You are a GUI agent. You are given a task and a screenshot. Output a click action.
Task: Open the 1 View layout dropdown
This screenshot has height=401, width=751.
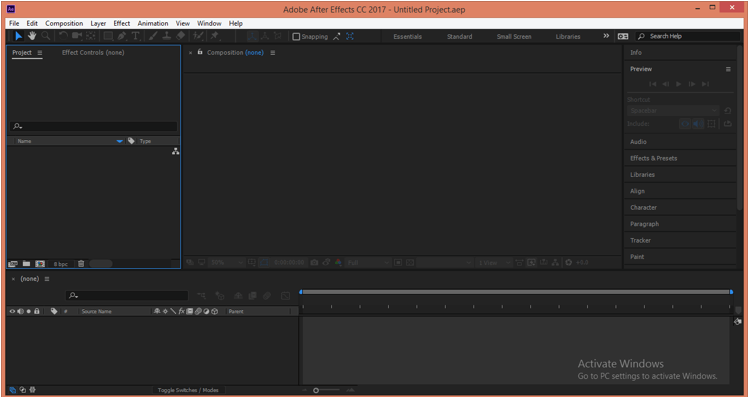tap(494, 264)
